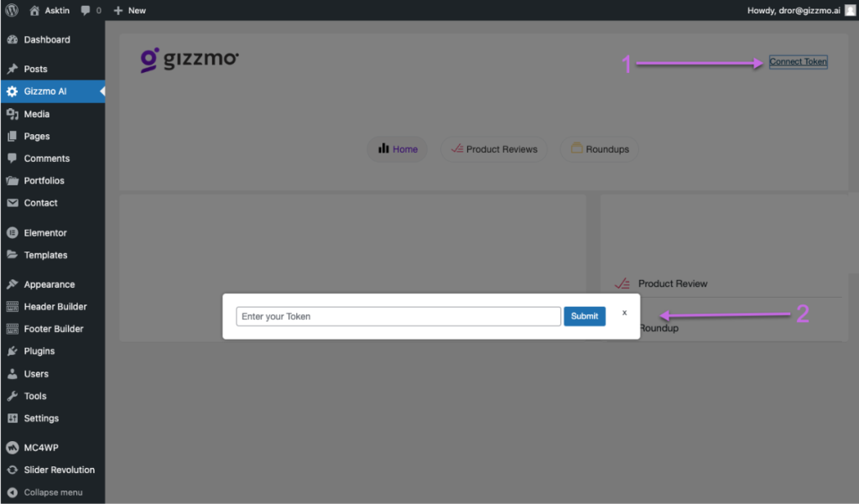Screen dimensions: 859x504
Task: Switch to the Roundups tab
Action: 600,149
